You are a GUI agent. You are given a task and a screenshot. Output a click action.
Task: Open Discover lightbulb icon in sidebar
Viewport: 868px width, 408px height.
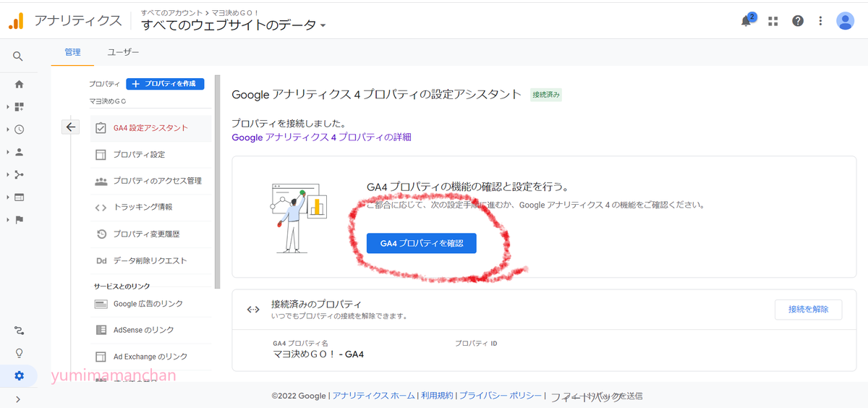pyautogui.click(x=20, y=353)
